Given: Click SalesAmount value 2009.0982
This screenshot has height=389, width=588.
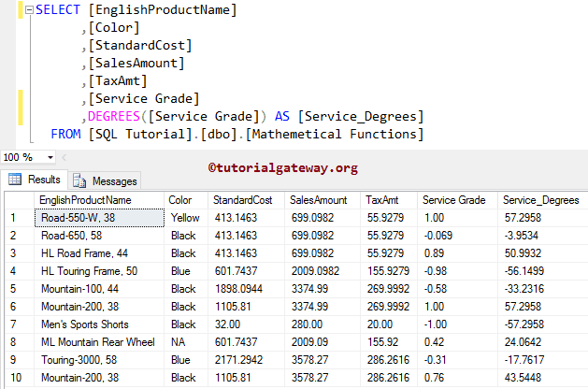Looking at the screenshot, I should [x=323, y=271].
